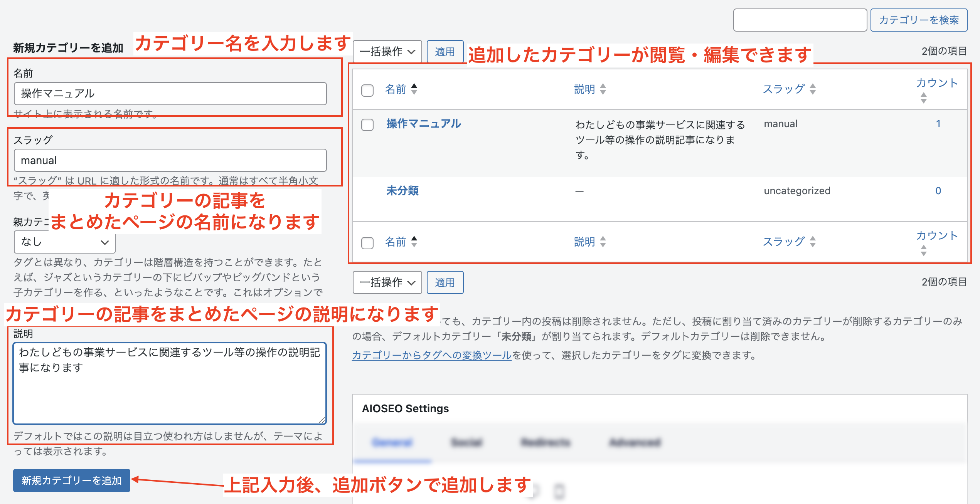
Task: Check the select-all checkbox in table header
Action: [367, 91]
